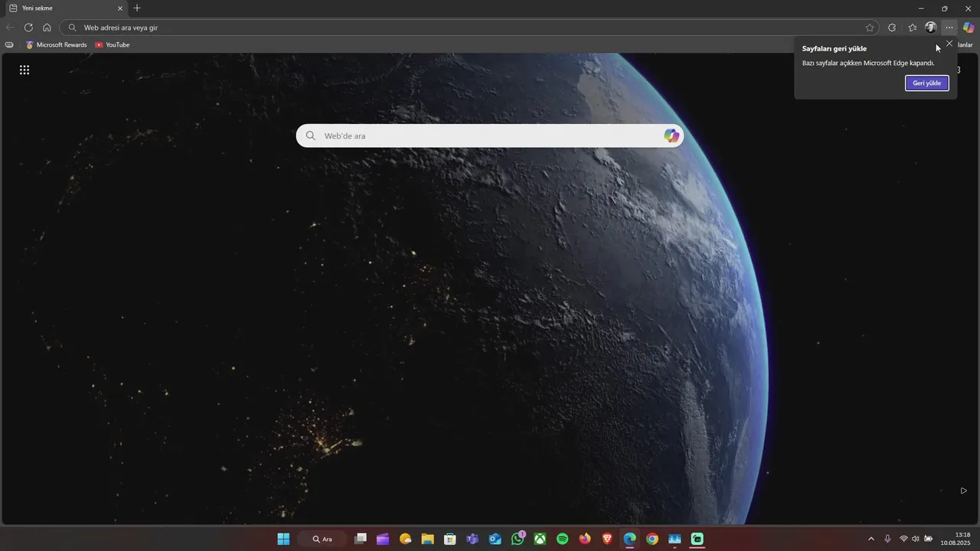The image size is (980, 551).
Task: Open the Windows Start menu
Action: pyautogui.click(x=283, y=539)
